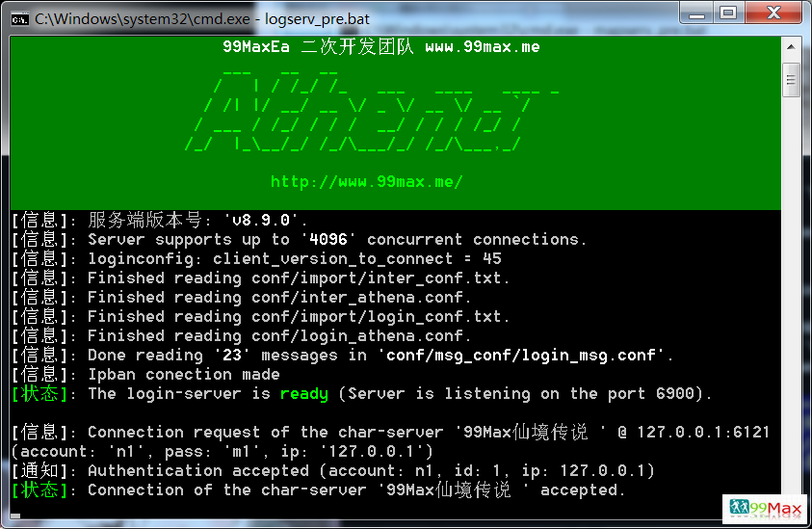Click the empty scrollbar track below the thumb

[791, 289]
